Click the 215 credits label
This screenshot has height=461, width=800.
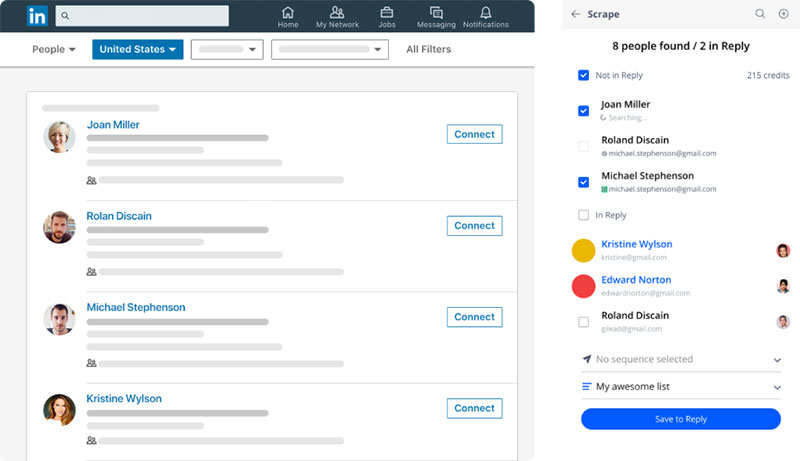pos(768,75)
